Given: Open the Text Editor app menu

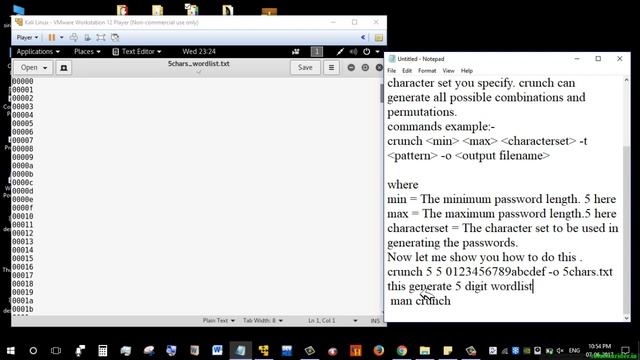Looking at the screenshot, I should [x=137, y=51].
